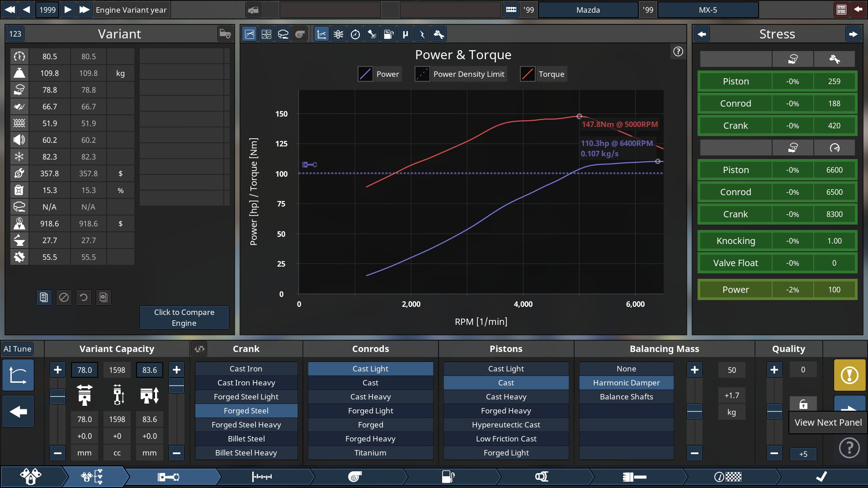Click the graph reset icon below AI Tune

[18, 375]
